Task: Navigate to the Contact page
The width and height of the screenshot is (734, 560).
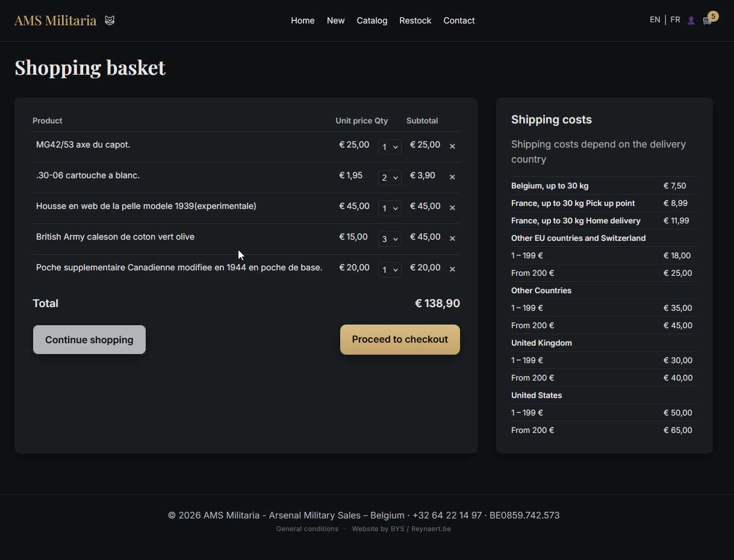Action: click(459, 20)
